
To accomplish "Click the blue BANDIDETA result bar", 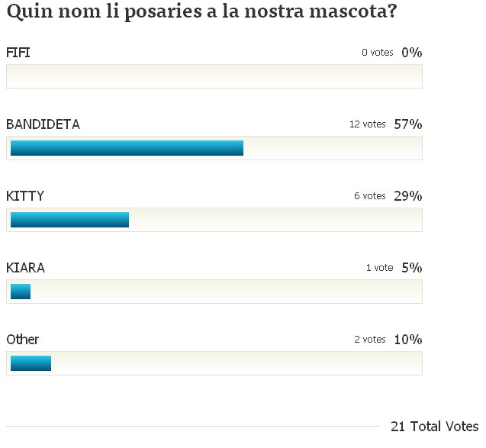I will (127, 148).
